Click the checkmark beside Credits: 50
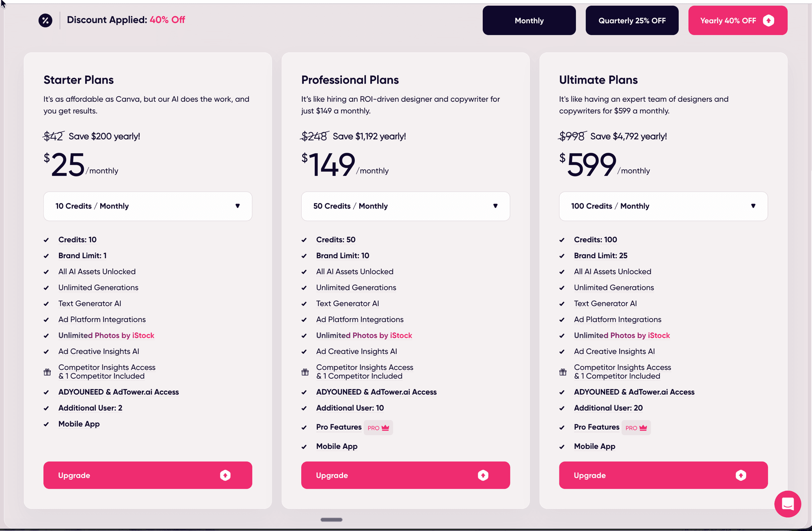 (304, 240)
